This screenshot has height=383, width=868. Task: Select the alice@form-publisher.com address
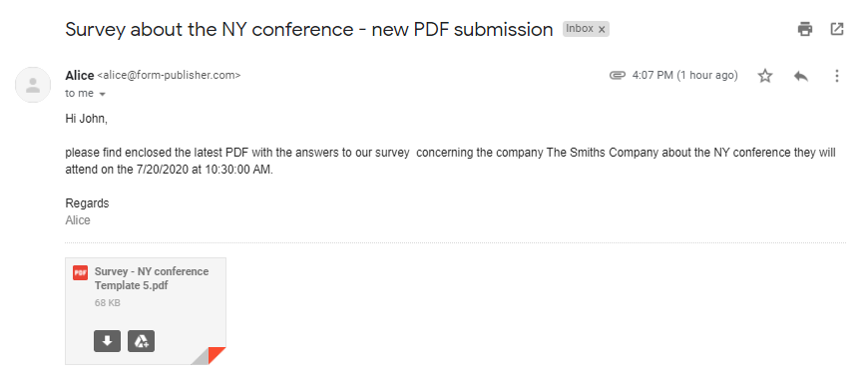point(169,75)
